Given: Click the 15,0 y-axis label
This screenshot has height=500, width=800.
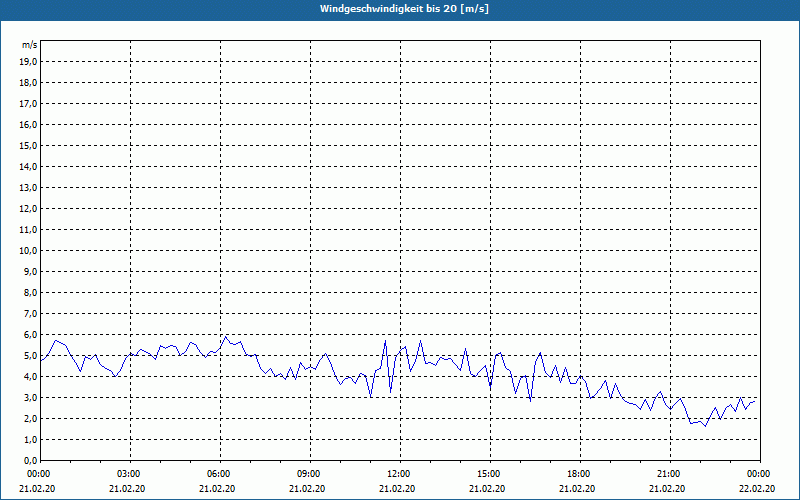Looking at the screenshot, I should click(28, 145).
